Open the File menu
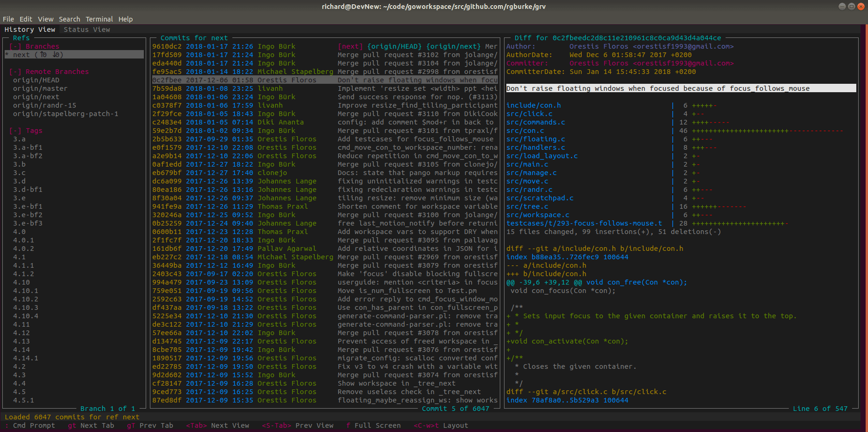 tap(8, 19)
